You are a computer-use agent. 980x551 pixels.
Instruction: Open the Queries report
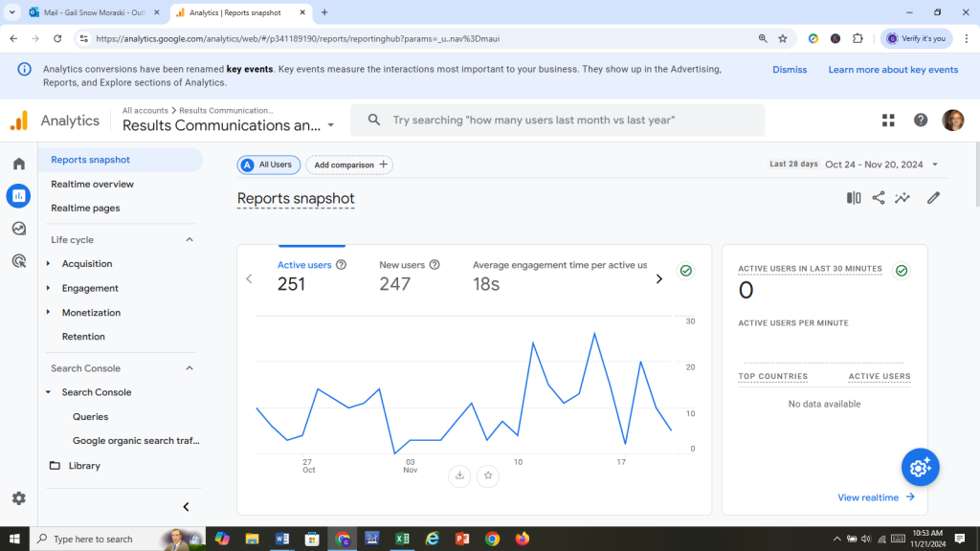90,417
